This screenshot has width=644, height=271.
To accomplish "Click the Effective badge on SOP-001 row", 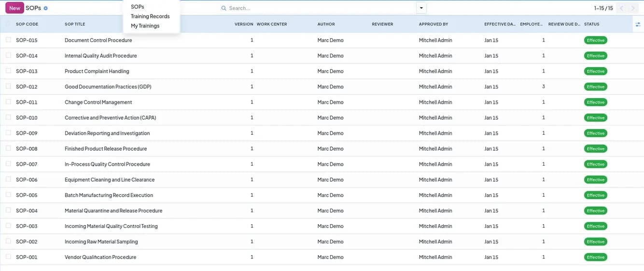I will [x=595, y=257].
